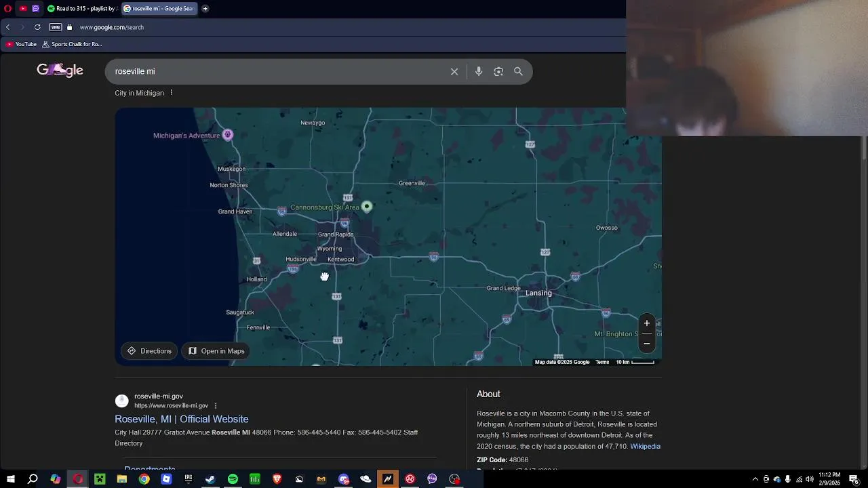Open the pinned YouTube tab
The image size is (868, 488).
click(x=22, y=9)
